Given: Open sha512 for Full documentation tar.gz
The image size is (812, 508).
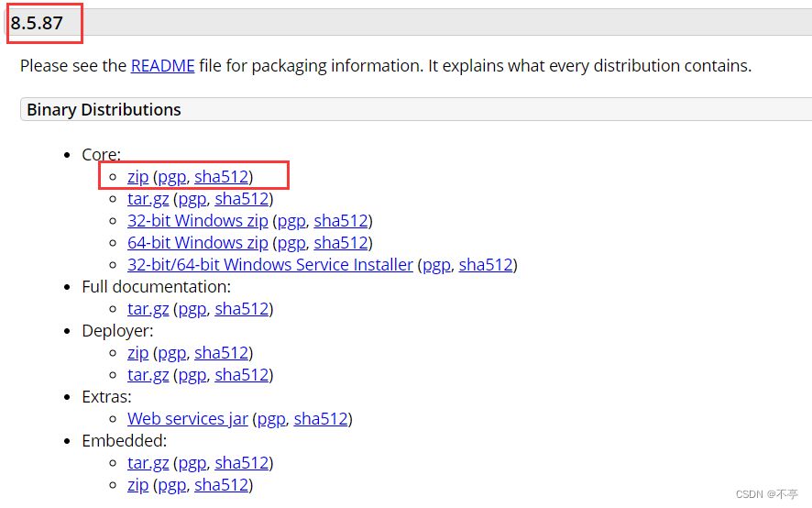Looking at the screenshot, I should tap(242, 309).
